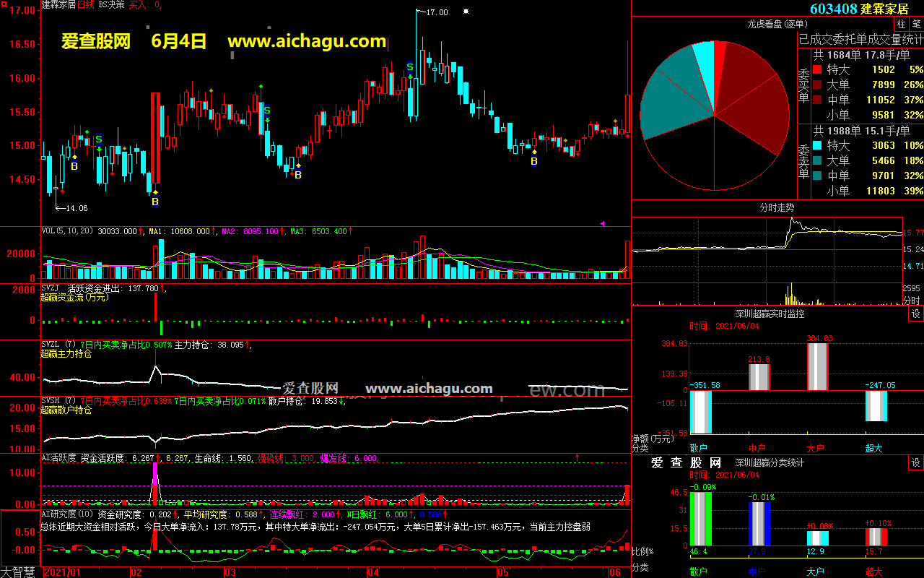Click the SVSH indicator name

51,401
